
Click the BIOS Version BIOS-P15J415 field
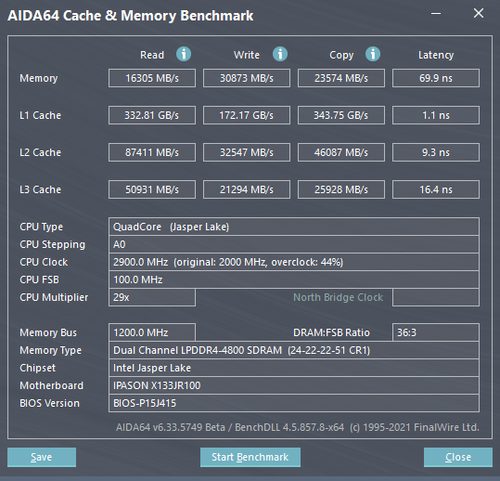[x=294, y=403]
